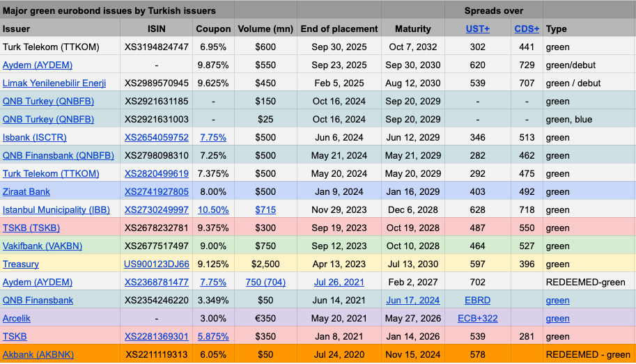Click ISIN link US900123DJ66
The height and width of the screenshot is (364, 636).
[x=156, y=264]
